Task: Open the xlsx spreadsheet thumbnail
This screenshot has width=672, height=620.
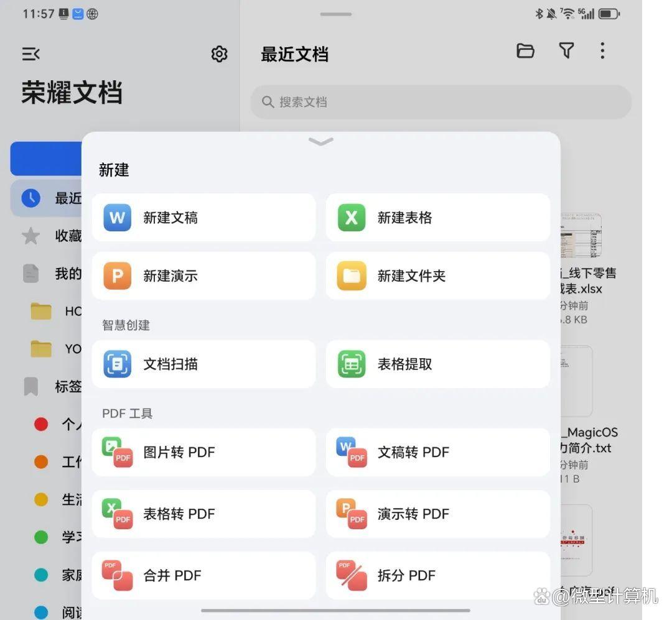Action: click(581, 236)
